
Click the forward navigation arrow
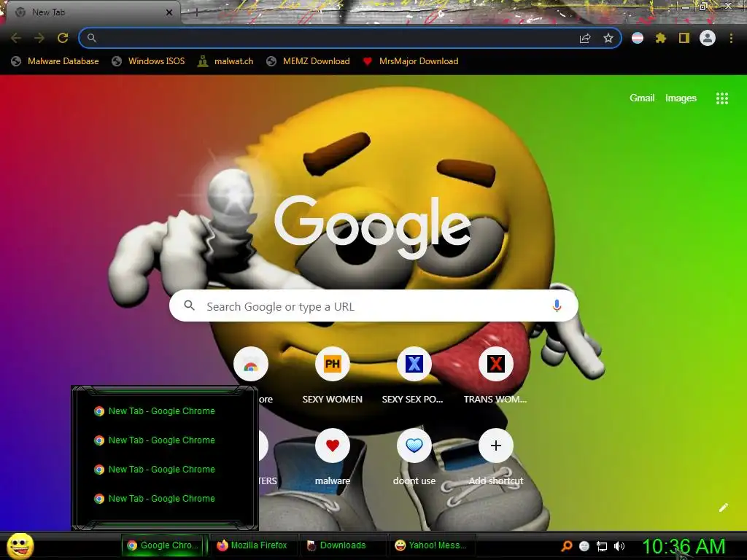39,38
